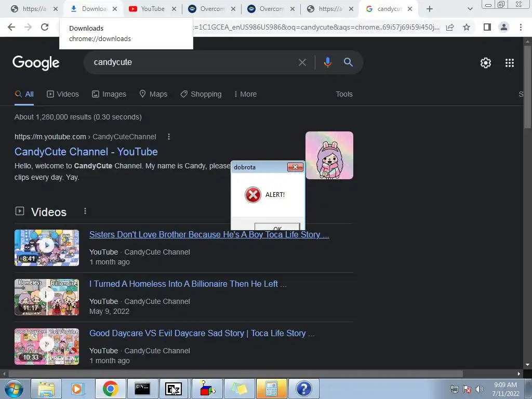Switch to the Downloads tab
Screen dimensions: 532x399
coord(92,9)
